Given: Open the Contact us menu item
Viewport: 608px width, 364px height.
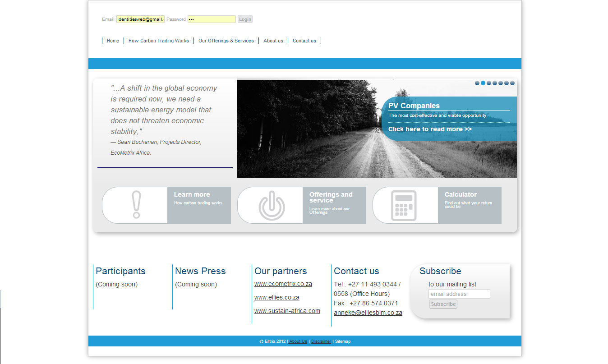Looking at the screenshot, I should tap(304, 41).
